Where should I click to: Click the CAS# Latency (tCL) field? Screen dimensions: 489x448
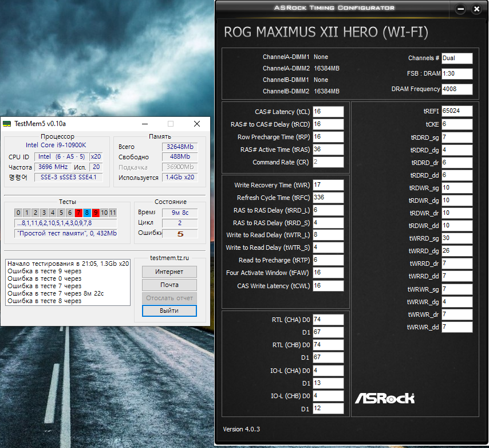[x=328, y=112]
